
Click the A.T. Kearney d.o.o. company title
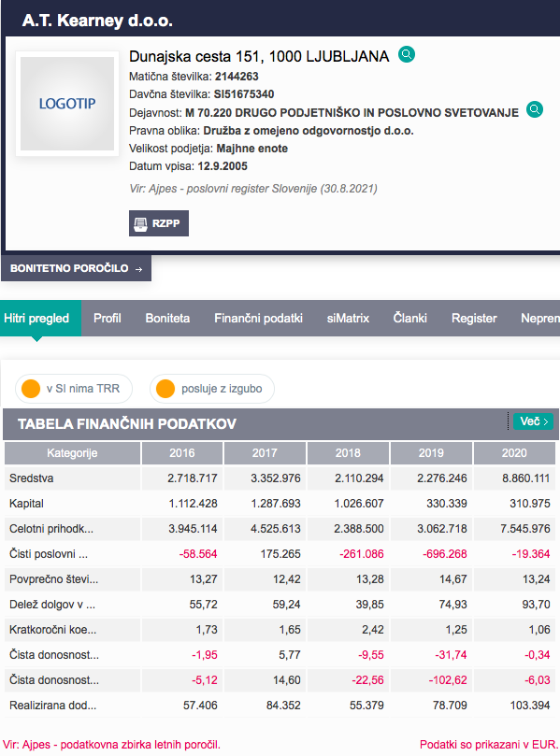(x=97, y=21)
